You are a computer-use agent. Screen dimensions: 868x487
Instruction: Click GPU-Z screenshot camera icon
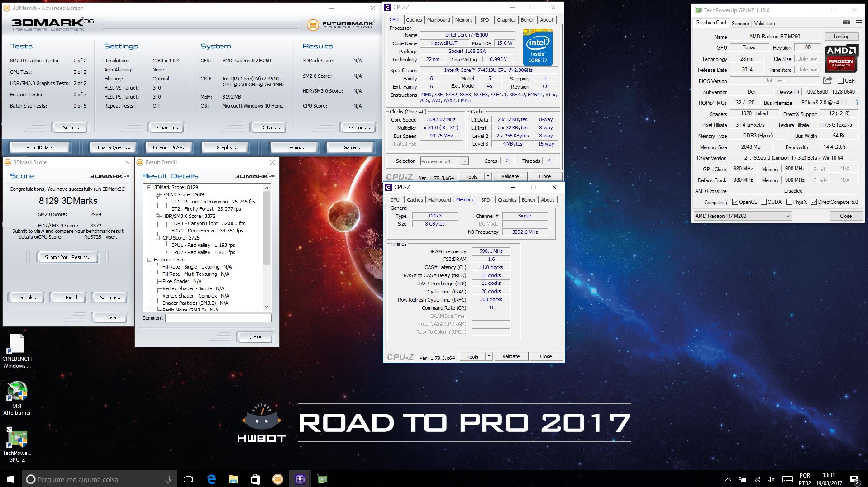pos(846,23)
